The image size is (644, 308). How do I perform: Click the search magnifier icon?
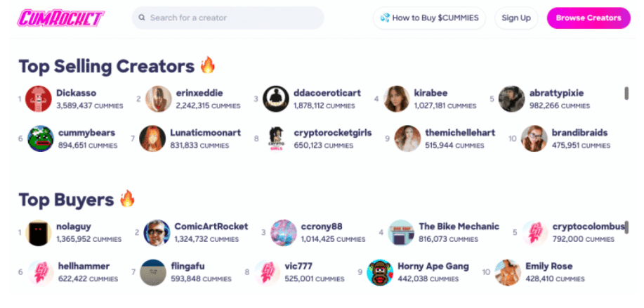point(142,18)
